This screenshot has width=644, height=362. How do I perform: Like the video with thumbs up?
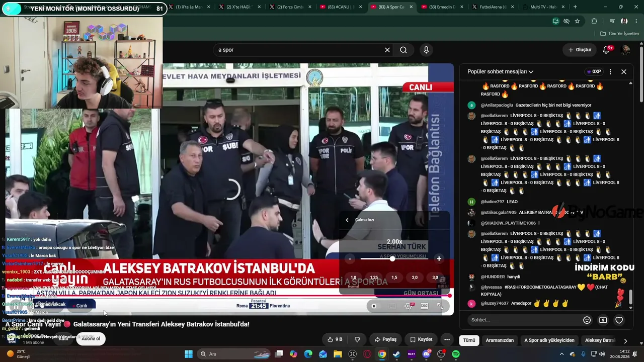coord(335,339)
